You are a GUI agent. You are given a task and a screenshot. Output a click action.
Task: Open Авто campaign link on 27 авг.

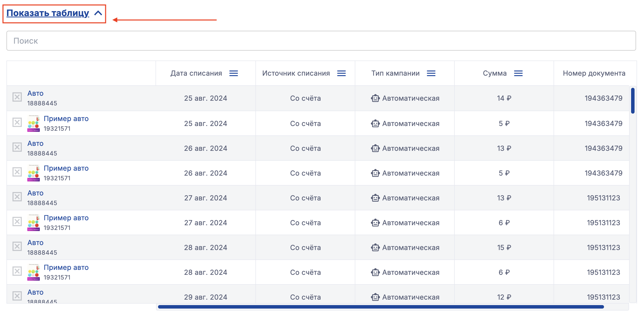tap(35, 193)
